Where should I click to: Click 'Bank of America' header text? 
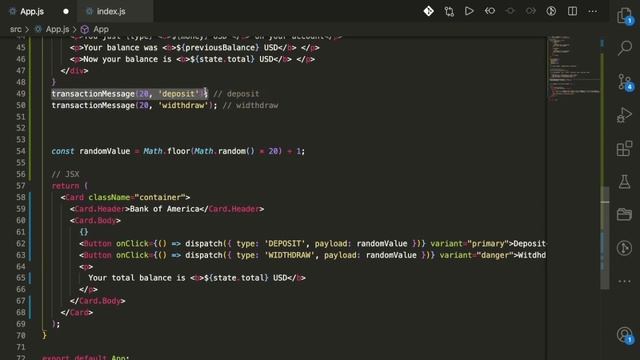pyautogui.click(x=164, y=209)
